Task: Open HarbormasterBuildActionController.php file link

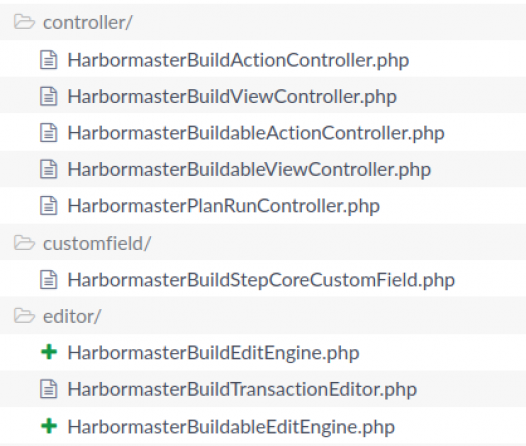Action: (x=238, y=60)
